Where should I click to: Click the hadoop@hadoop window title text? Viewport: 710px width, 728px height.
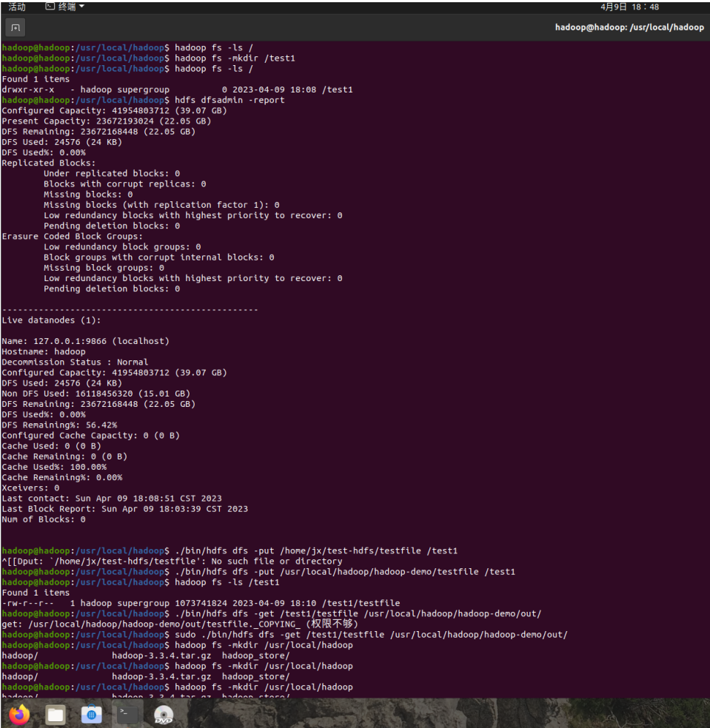click(629, 27)
